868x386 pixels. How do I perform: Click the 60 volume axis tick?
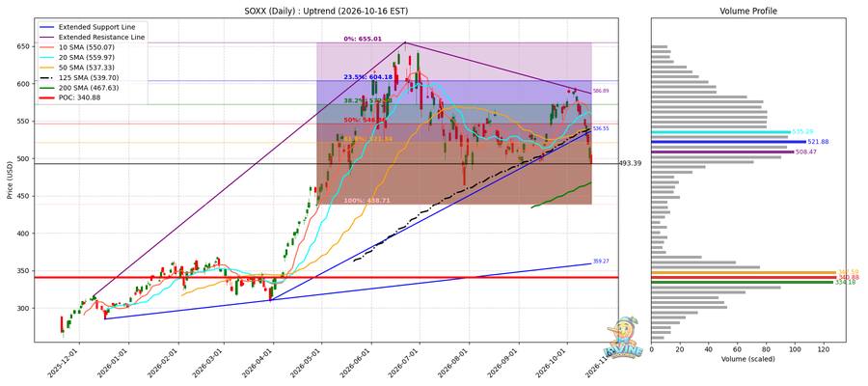(x=738, y=349)
